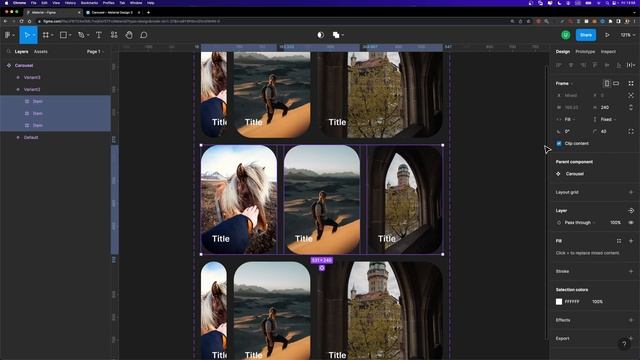Open the Help question mark button
This screenshot has height=360, width=640.
point(624,344)
